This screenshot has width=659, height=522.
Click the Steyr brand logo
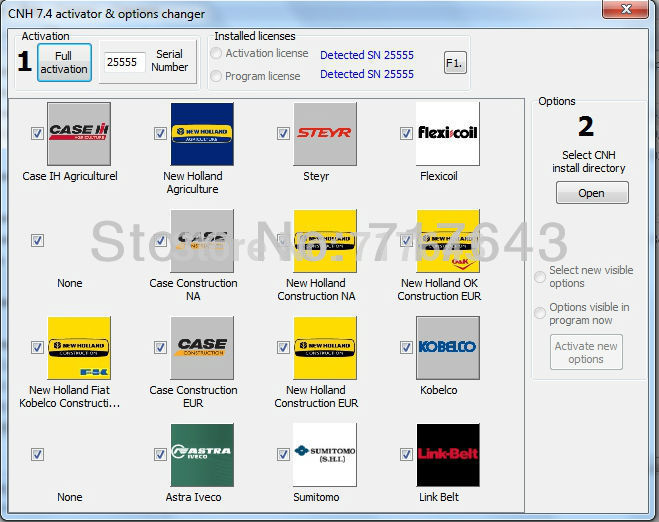click(325, 134)
